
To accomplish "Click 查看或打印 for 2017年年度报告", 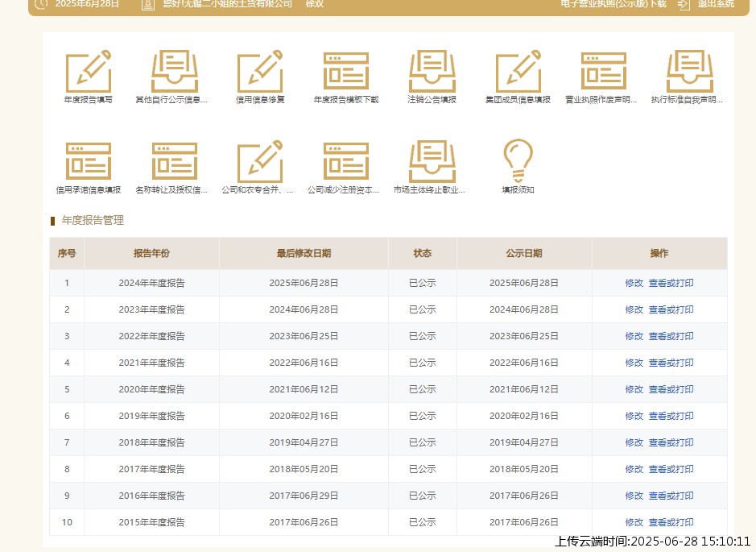I will tap(671, 468).
